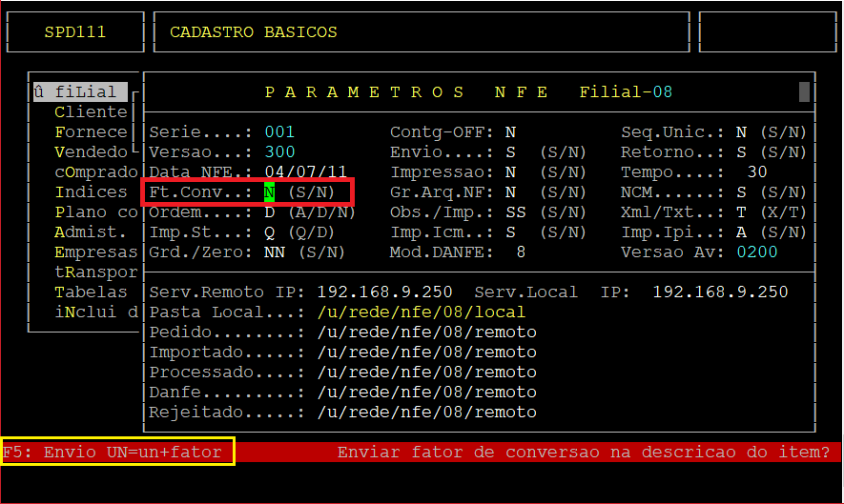Toggle the Contg-OFF value
844x504 pixels.
(x=510, y=132)
